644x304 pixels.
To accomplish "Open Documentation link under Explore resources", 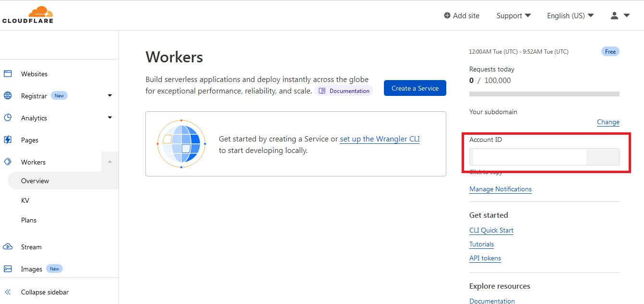I will 492,301.
